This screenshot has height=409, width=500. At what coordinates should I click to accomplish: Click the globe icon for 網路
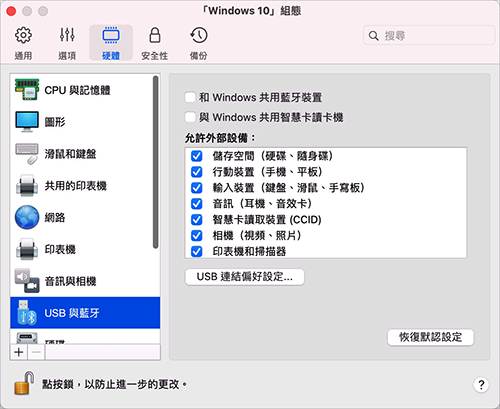[27, 217]
